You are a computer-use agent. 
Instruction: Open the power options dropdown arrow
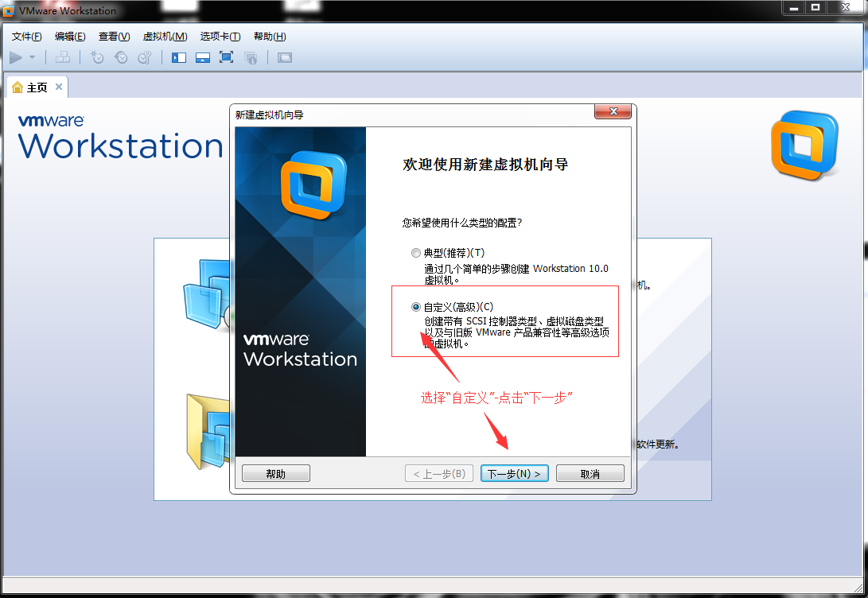32,57
